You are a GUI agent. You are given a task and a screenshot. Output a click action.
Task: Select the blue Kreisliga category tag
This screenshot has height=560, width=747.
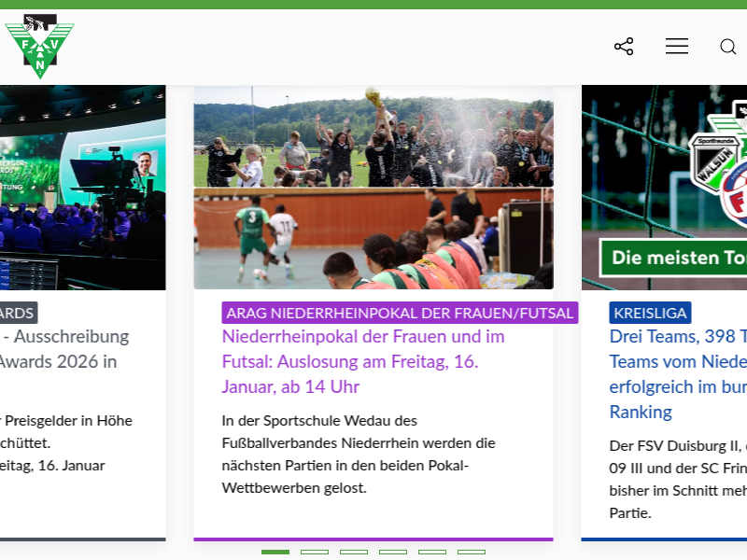point(650,313)
